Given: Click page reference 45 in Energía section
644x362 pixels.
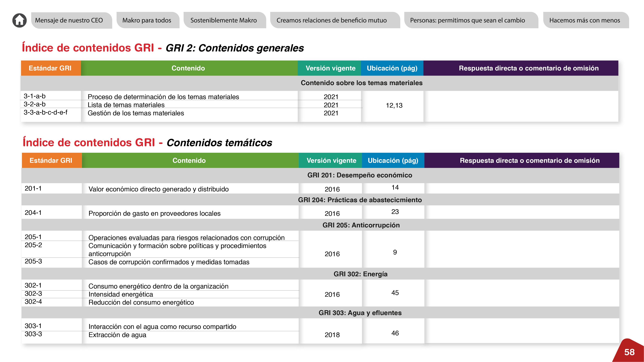Looking at the screenshot, I should point(395,293).
